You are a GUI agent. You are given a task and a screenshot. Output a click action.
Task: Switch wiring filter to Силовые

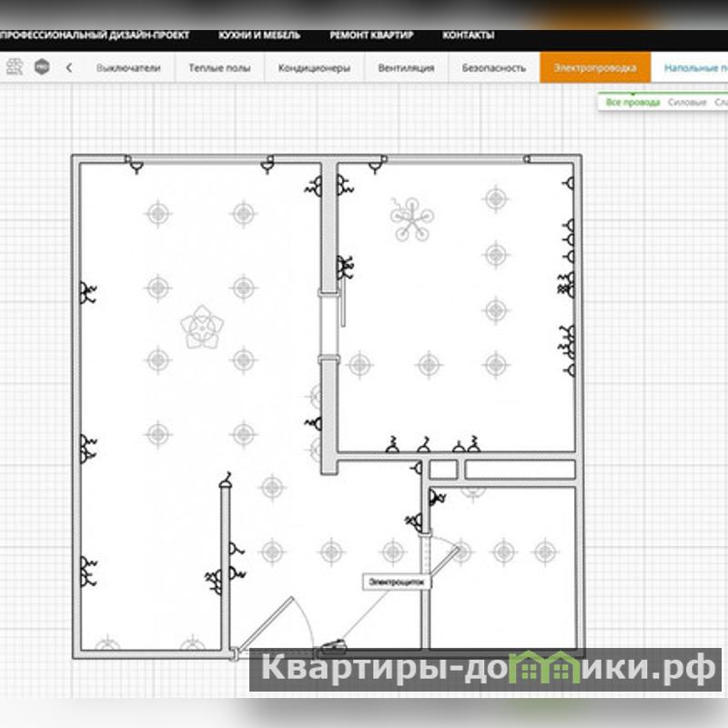coord(687,103)
